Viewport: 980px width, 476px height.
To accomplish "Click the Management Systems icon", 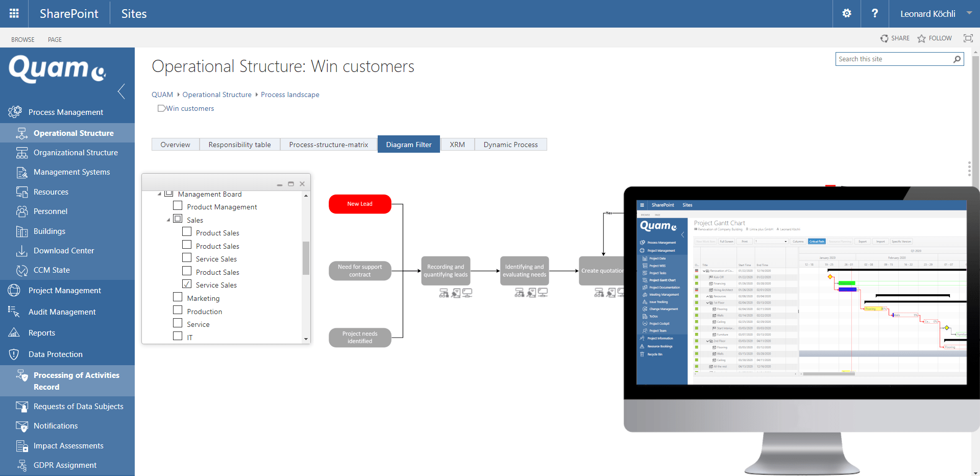I will [21, 172].
